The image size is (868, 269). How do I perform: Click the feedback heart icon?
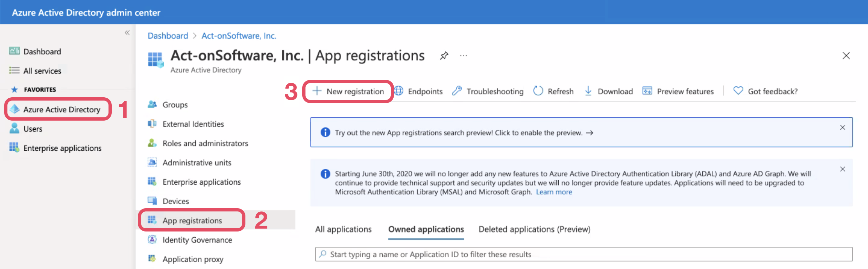[738, 91]
